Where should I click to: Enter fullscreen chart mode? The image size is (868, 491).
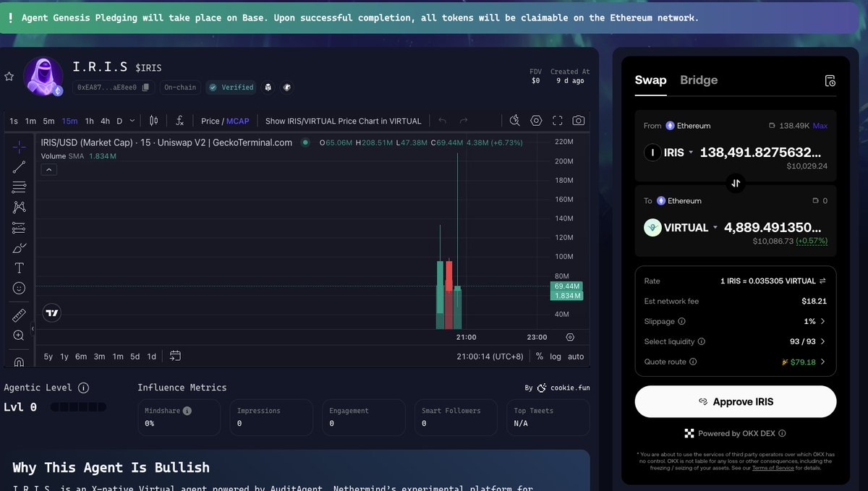[558, 121]
